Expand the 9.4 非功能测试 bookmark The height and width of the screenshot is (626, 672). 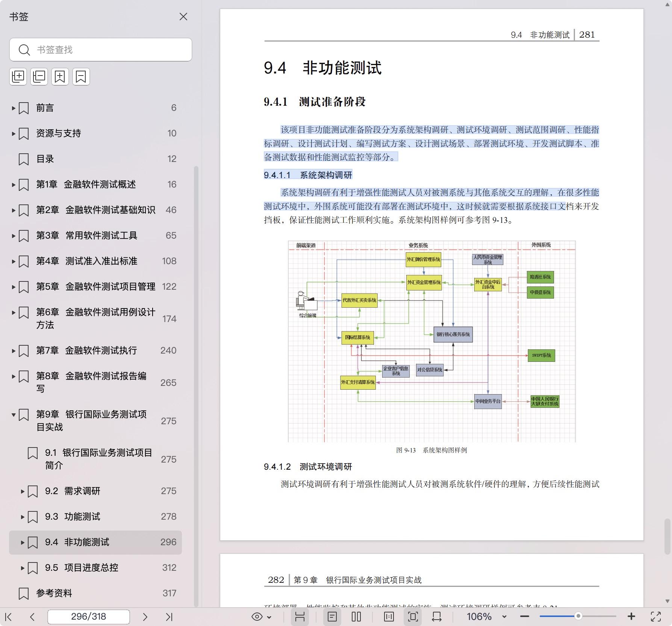coord(23,543)
